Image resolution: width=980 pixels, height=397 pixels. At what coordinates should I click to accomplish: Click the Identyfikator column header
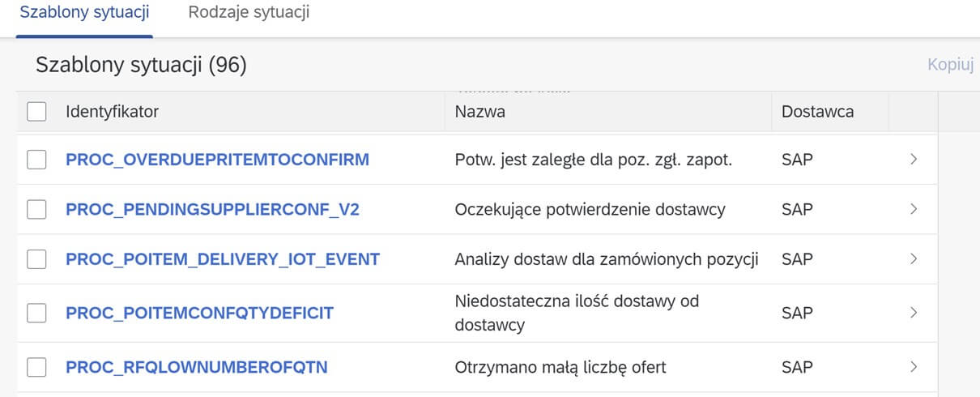point(112,112)
